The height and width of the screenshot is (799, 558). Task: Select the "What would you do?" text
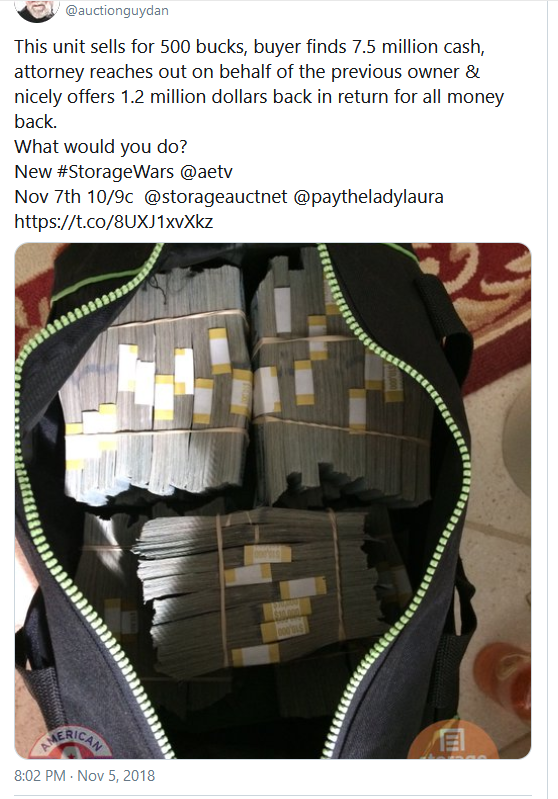click(101, 147)
